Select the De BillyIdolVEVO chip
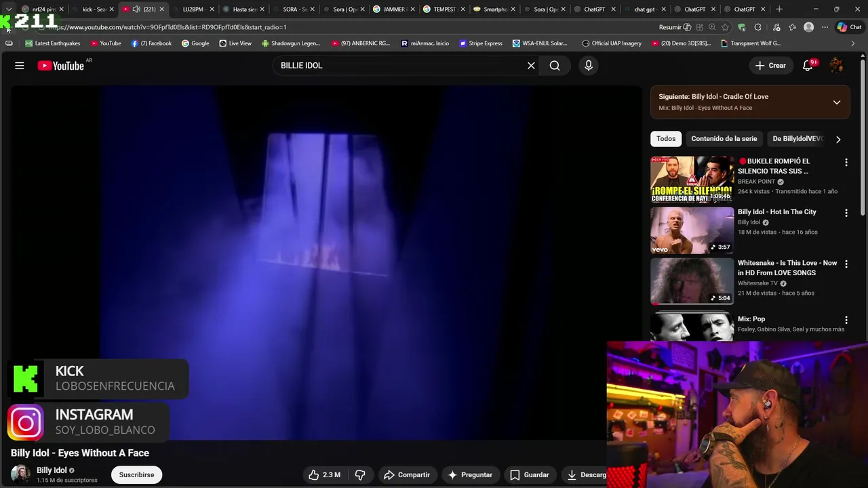The height and width of the screenshot is (488, 868). (797, 139)
